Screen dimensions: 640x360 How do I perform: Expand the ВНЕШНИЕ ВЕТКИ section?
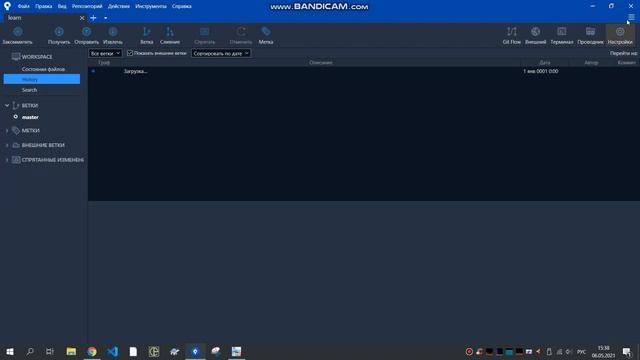pos(7,145)
